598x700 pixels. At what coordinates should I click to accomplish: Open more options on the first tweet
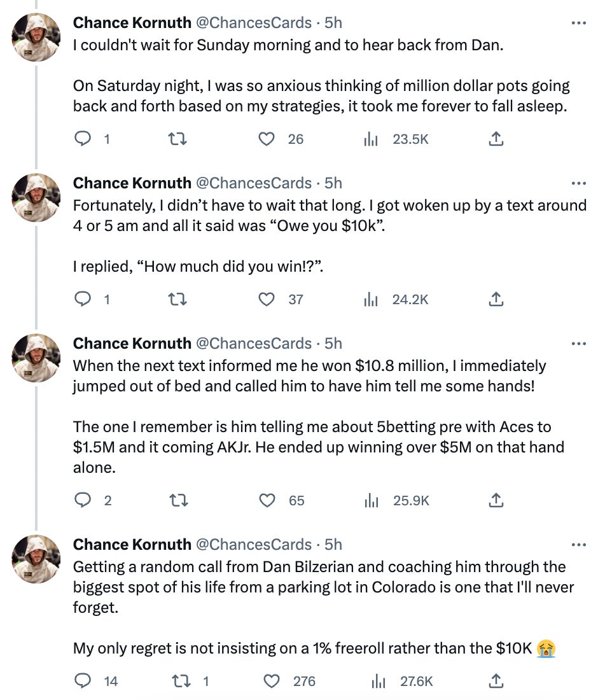click(x=578, y=23)
